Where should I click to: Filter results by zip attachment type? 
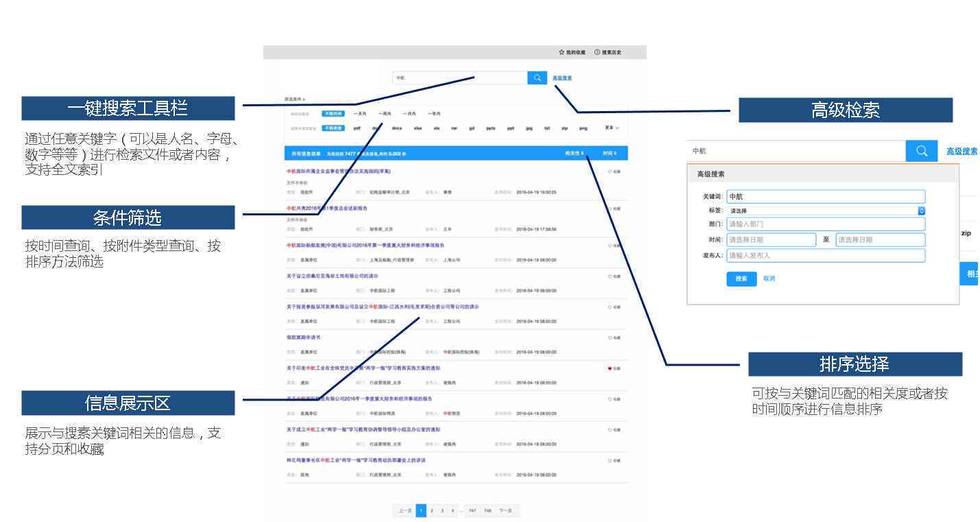(564, 128)
